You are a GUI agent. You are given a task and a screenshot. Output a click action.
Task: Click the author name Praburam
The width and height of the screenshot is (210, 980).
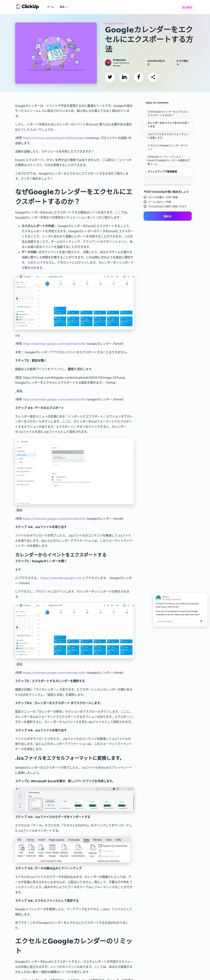click(x=119, y=60)
